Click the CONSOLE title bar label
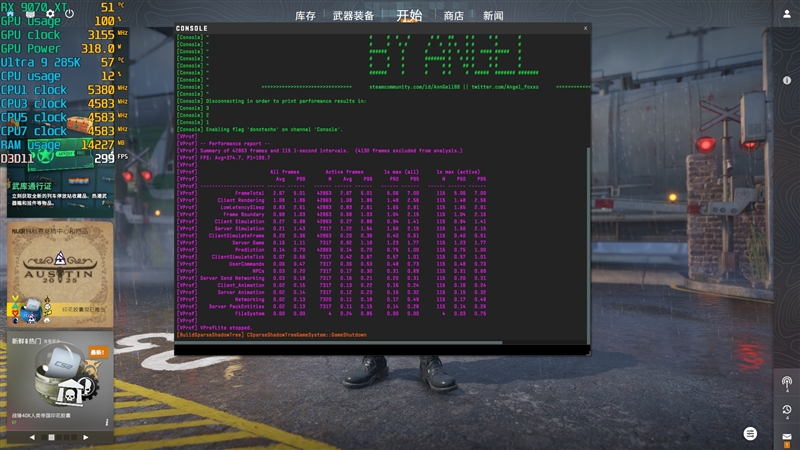Viewport: 800px width, 450px height. [191, 29]
